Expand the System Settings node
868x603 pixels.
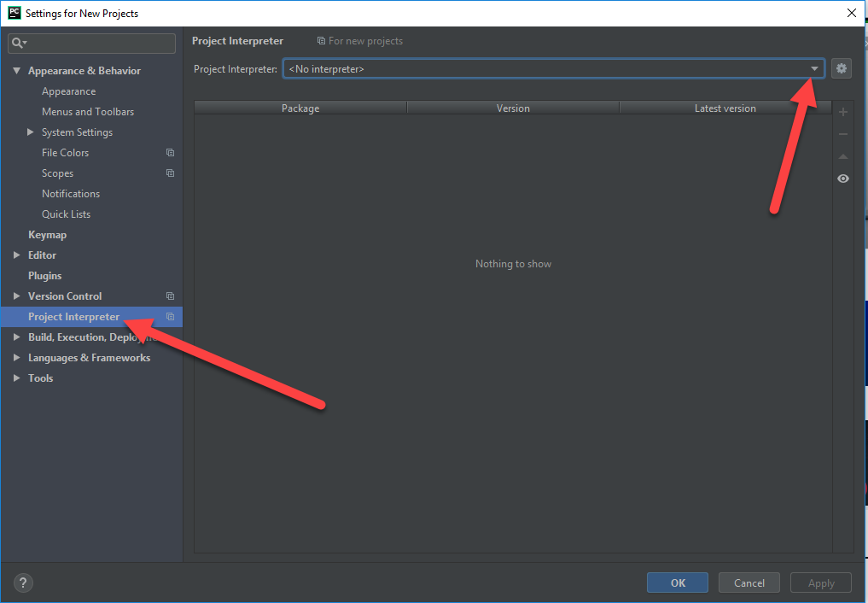click(31, 132)
